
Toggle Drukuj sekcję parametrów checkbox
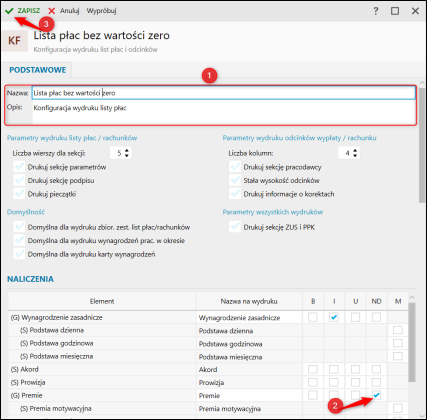point(19,167)
